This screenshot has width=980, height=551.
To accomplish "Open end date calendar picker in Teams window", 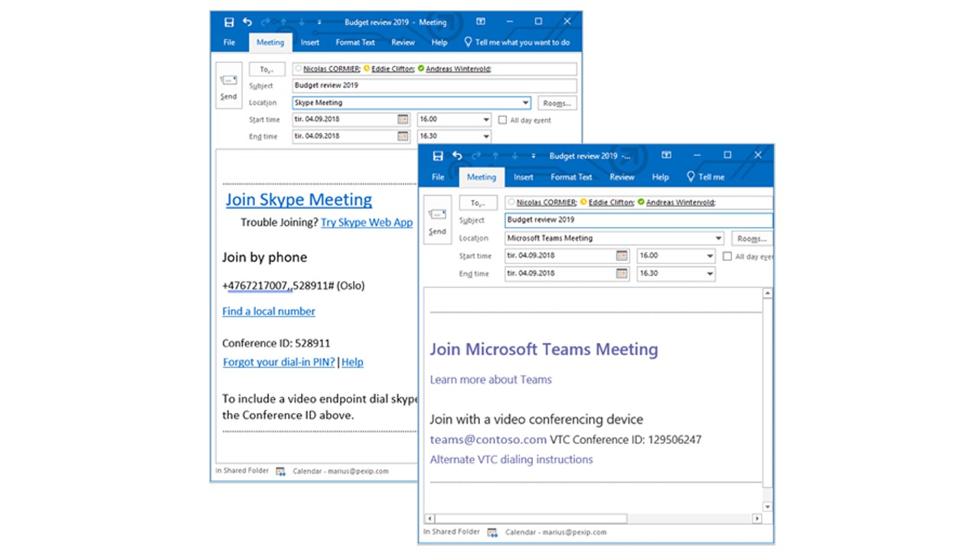I will [x=622, y=273].
